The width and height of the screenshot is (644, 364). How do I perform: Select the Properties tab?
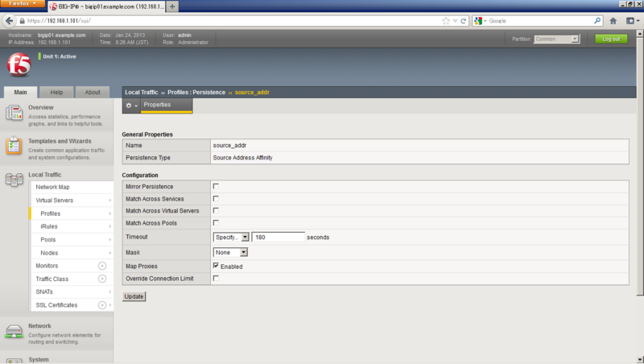click(x=167, y=105)
